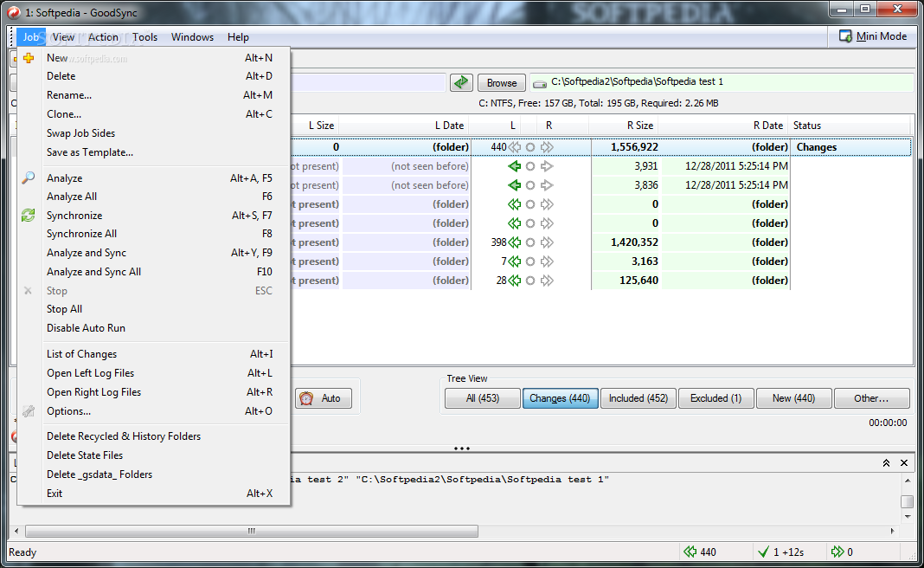Click the drive icon beside the right path
Image resolution: width=924 pixels, height=568 pixels.
pos(539,84)
